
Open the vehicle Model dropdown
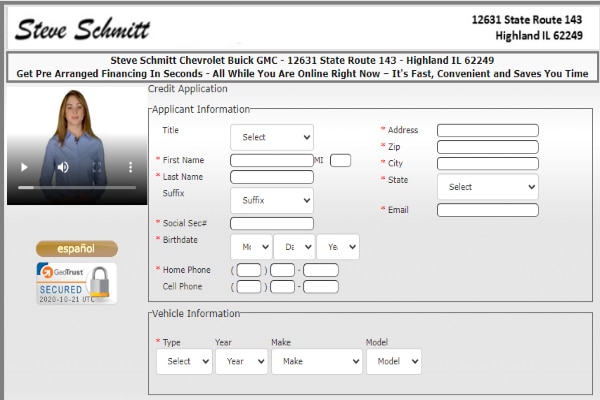tap(393, 361)
